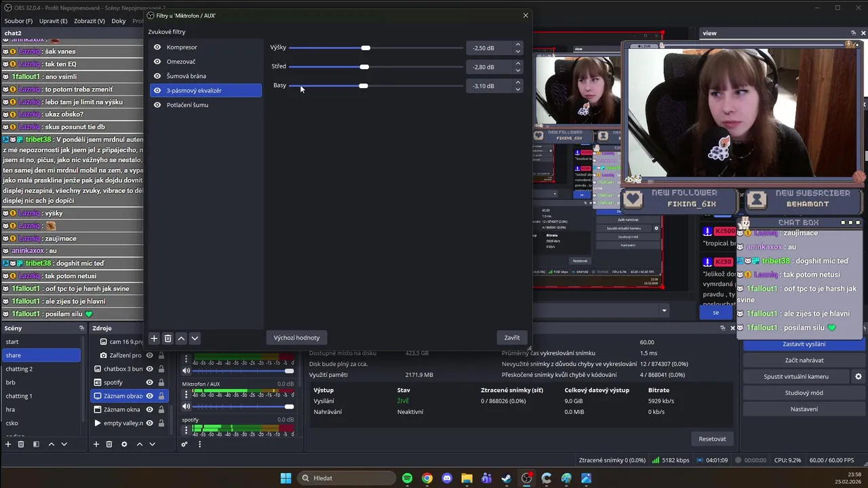Open Upravit menu
The height and width of the screenshot is (488, 868).
(x=54, y=21)
